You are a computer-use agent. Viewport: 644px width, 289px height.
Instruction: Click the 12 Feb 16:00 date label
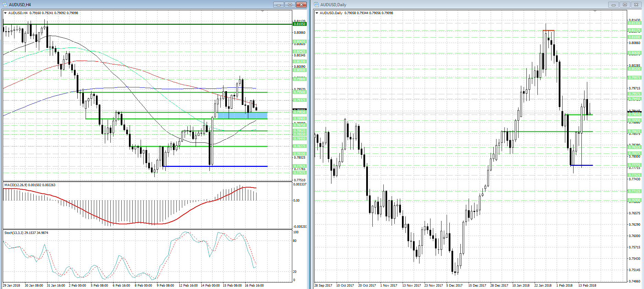coord(188,285)
